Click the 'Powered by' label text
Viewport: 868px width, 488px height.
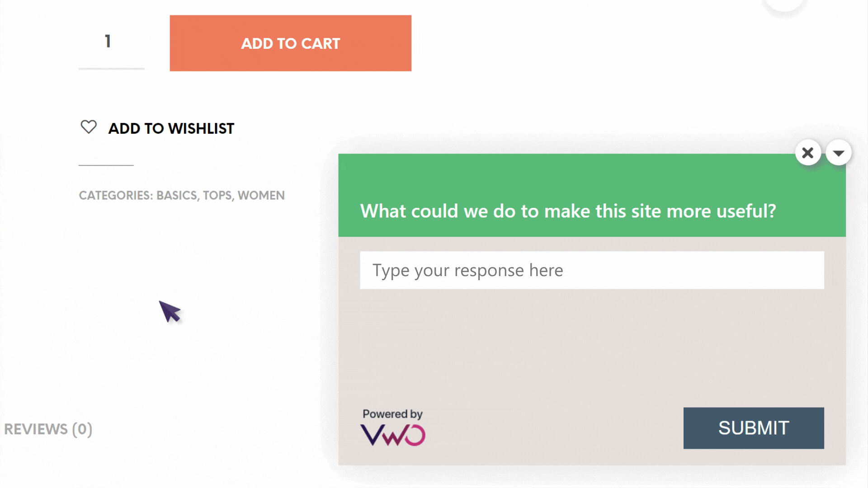tap(392, 414)
